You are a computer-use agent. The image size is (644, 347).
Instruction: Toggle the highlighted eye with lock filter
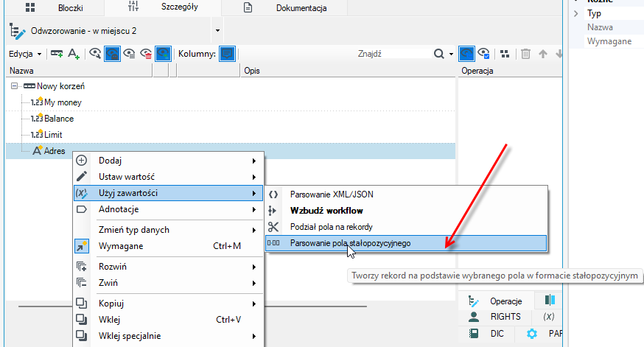coord(112,54)
